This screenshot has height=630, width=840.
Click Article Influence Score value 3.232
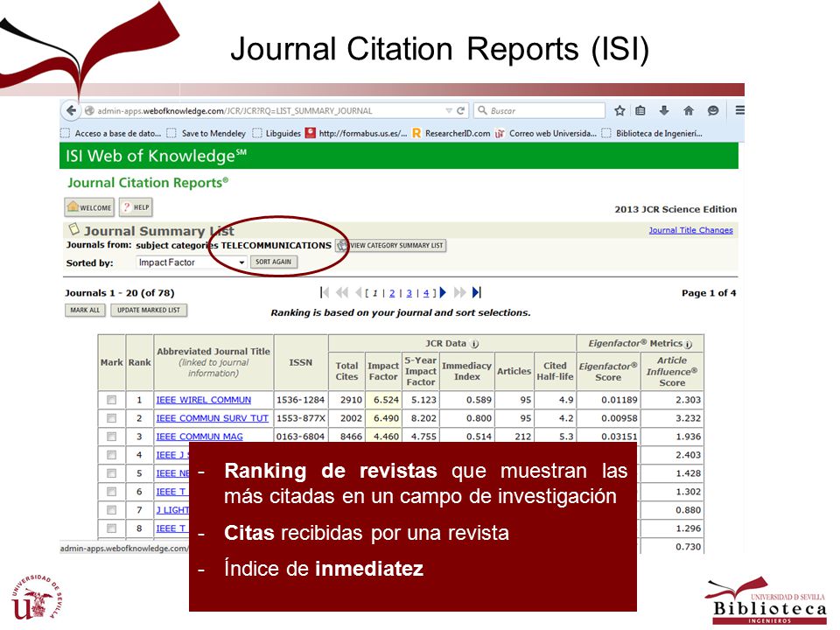pos(688,418)
